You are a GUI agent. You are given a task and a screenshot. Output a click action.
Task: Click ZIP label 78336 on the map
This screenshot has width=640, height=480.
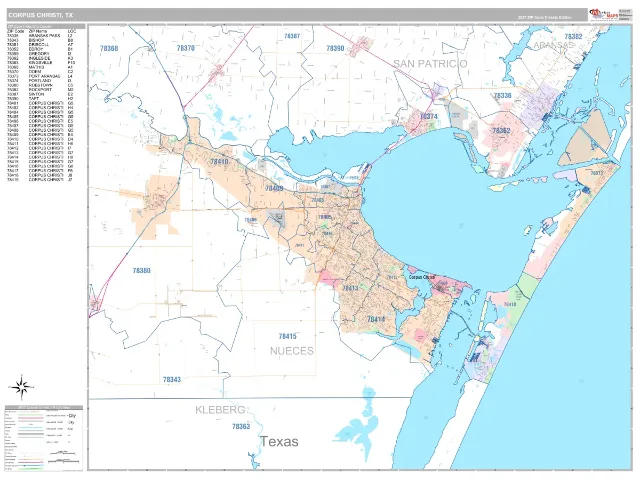[502, 96]
